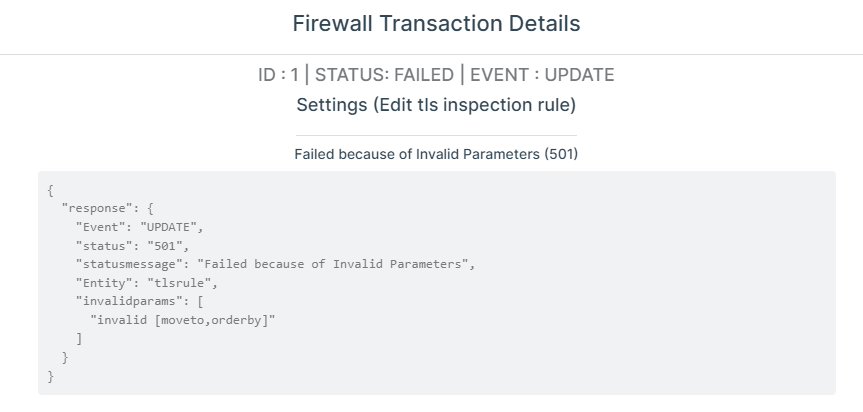Click the closing square bracket in JSON
This screenshot has height=412, width=863.
point(79,339)
